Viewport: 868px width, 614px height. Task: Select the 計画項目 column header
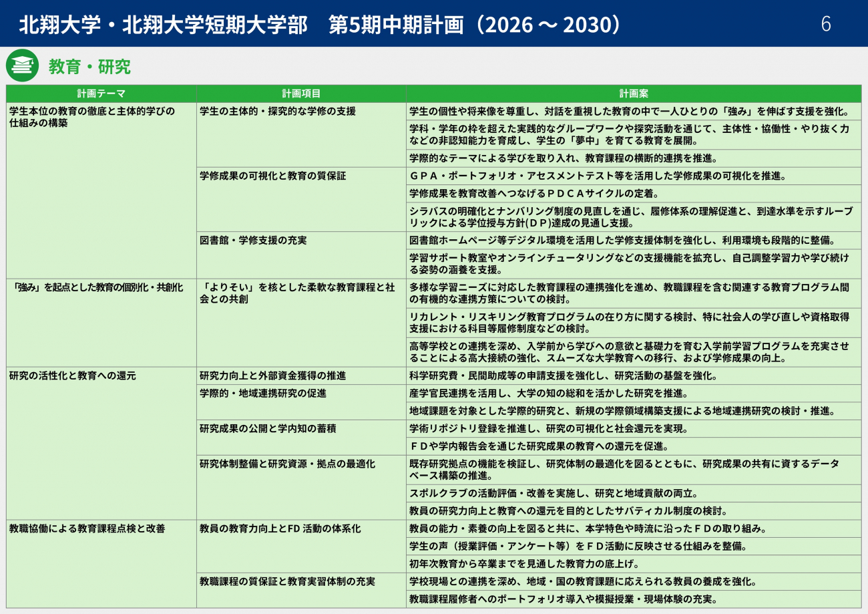pyautogui.click(x=301, y=94)
